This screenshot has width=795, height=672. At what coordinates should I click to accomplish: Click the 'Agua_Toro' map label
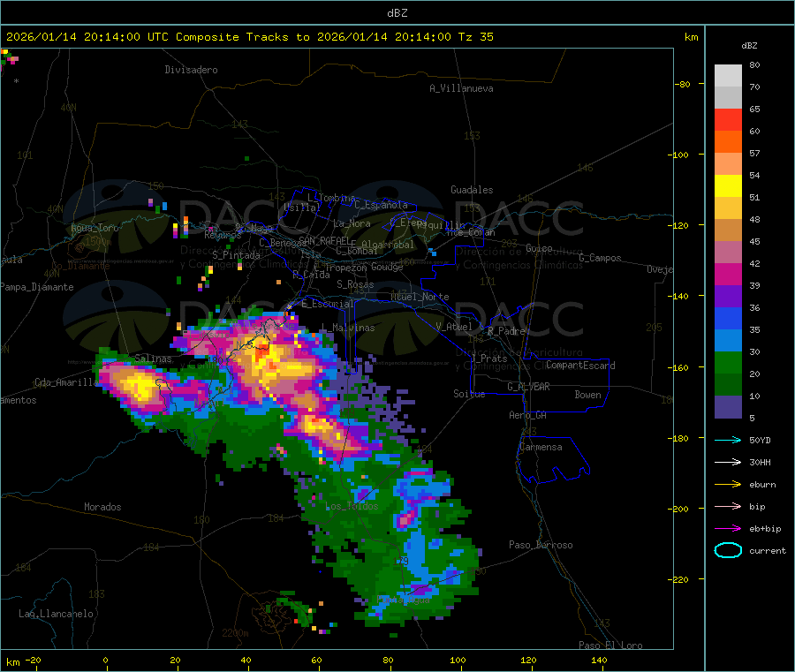tap(95, 228)
